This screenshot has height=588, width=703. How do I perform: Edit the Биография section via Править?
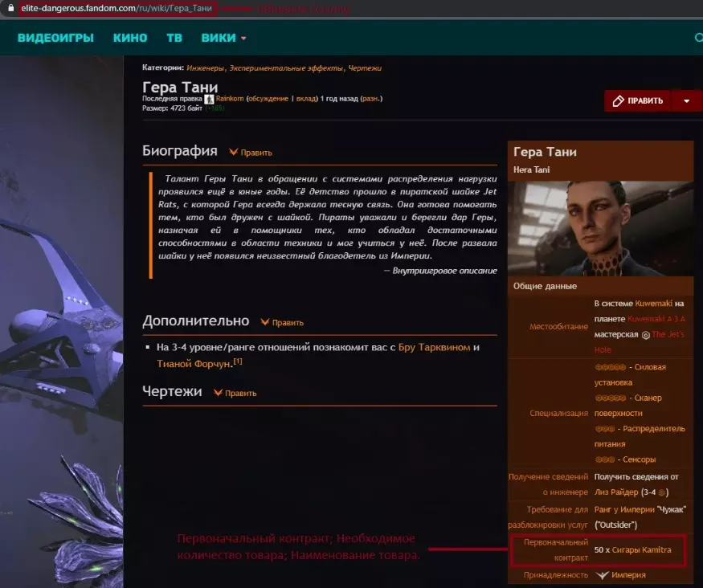251,153
